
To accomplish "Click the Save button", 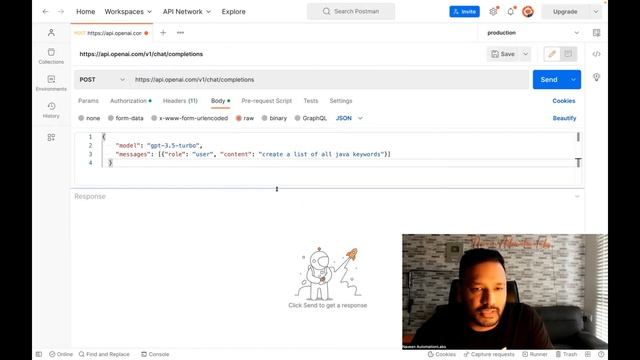I will pyautogui.click(x=503, y=54).
